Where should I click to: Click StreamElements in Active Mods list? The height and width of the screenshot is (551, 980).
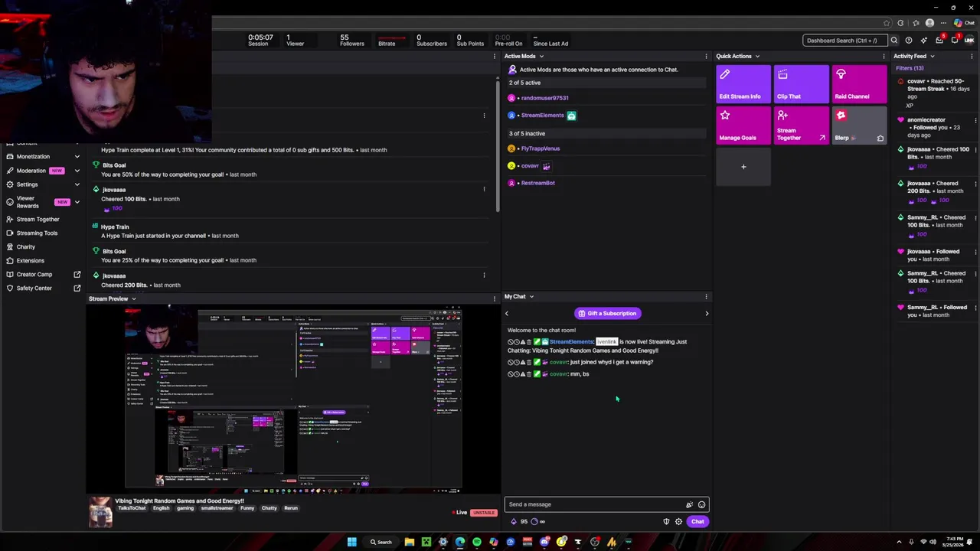[542, 116]
